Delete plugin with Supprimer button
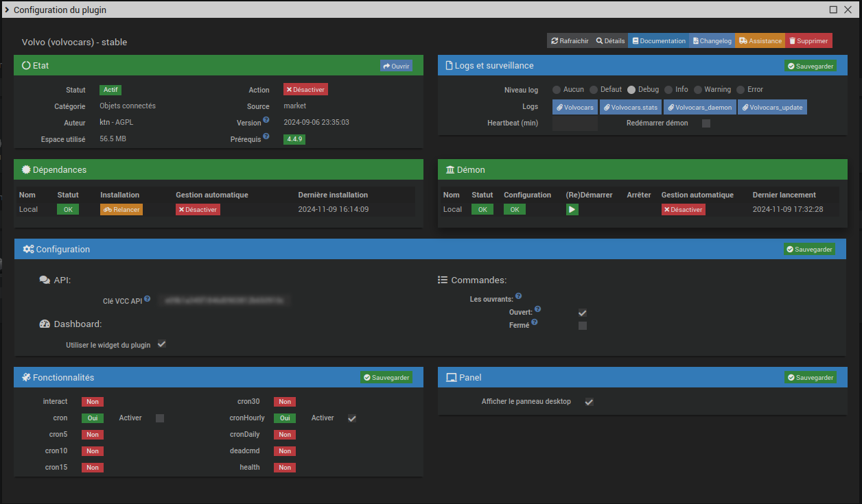Image resolution: width=862 pixels, height=504 pixels. 808,41
